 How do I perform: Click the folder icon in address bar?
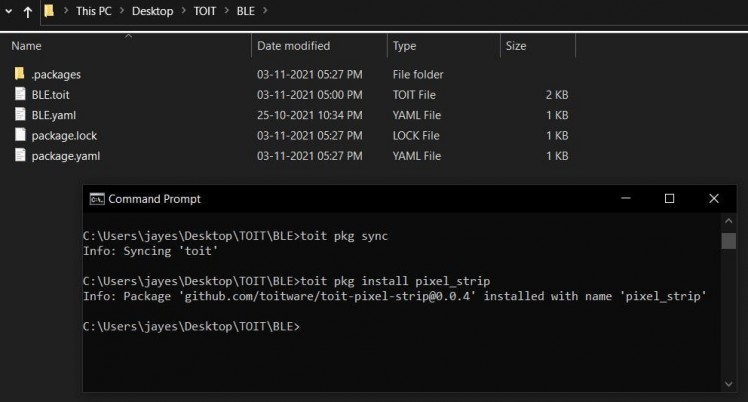(x=49, y=11)
